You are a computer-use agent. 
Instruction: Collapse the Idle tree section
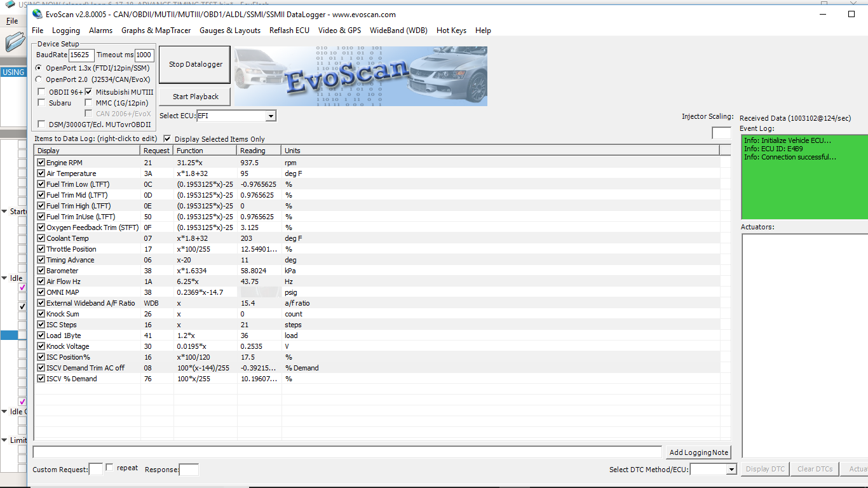(4, 278)
